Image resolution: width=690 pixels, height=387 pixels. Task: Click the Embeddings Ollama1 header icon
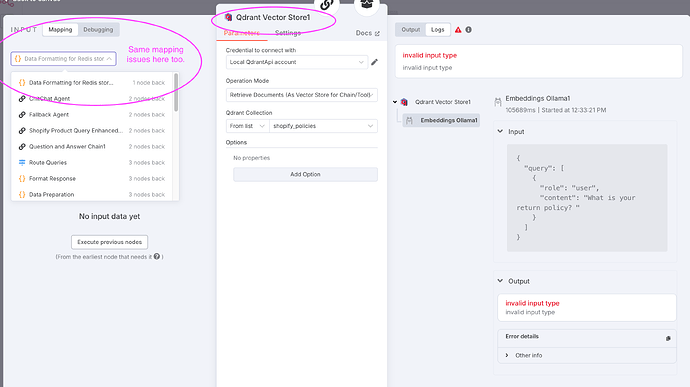tap(498, 102)
